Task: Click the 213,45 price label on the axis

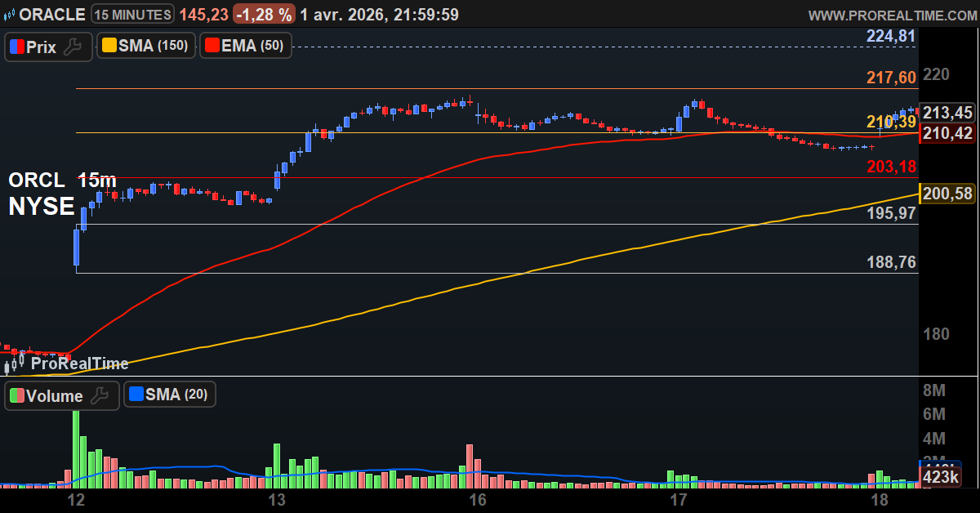Action: [x=945, y=114]
